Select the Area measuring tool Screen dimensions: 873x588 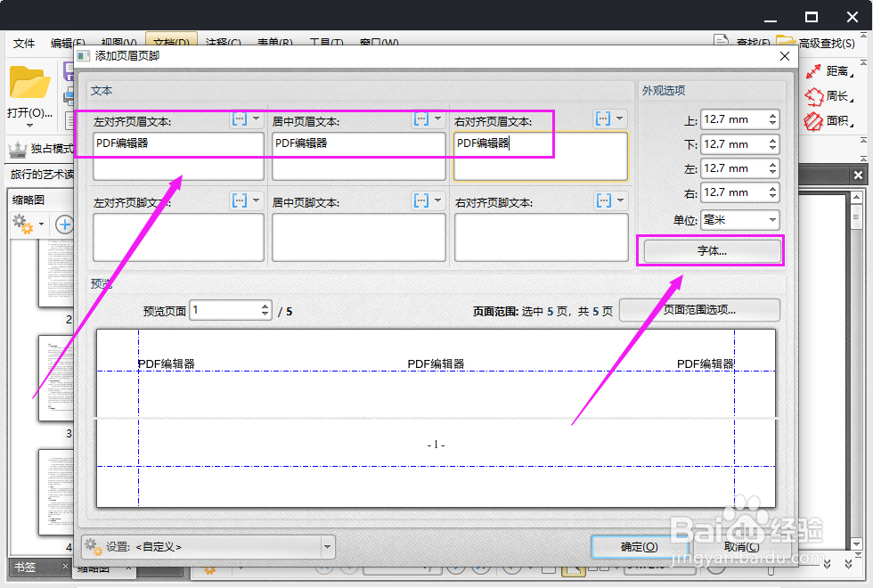pos(829,121)
